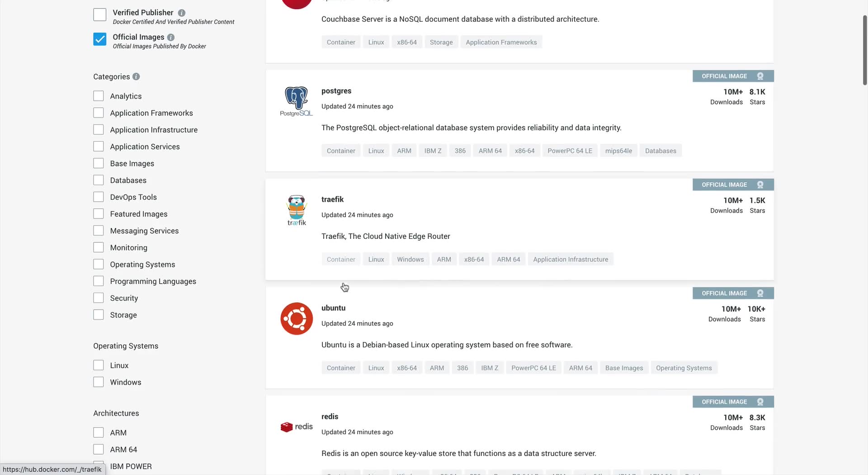Click the traefik gopher logo
Image resolution: width=868 pixels, height=475 pixels.
297,210
